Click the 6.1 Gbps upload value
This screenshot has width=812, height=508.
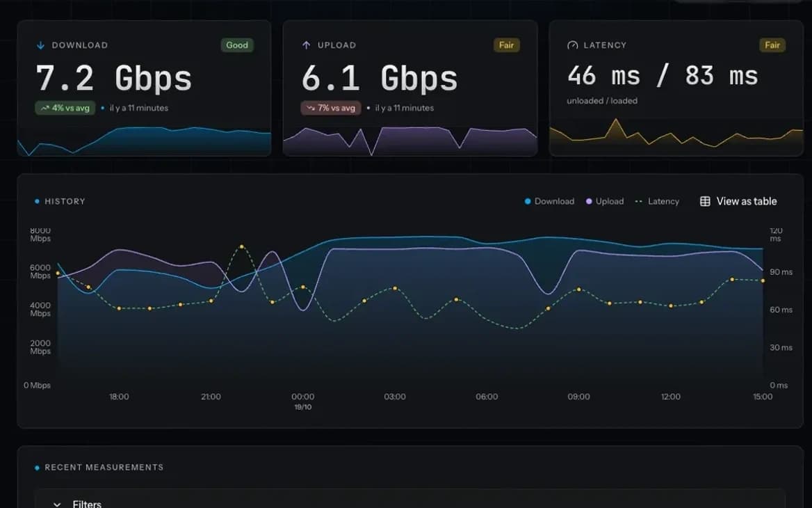(380, 78)
